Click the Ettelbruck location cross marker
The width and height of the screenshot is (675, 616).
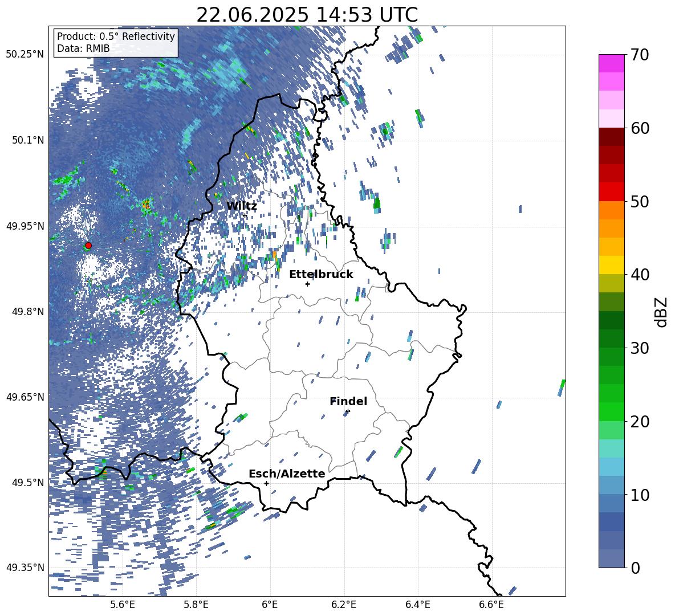(307, 284)
